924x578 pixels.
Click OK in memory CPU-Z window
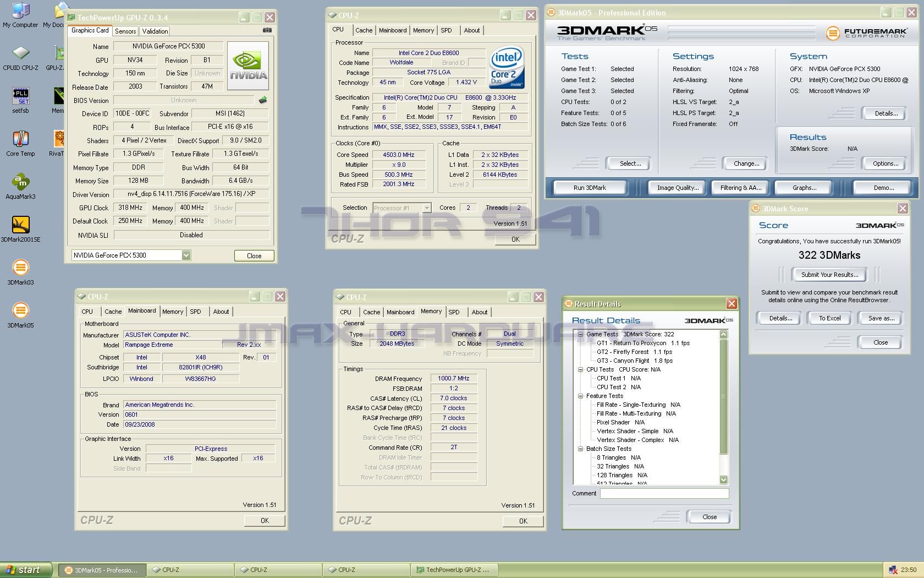click(523, 521)
